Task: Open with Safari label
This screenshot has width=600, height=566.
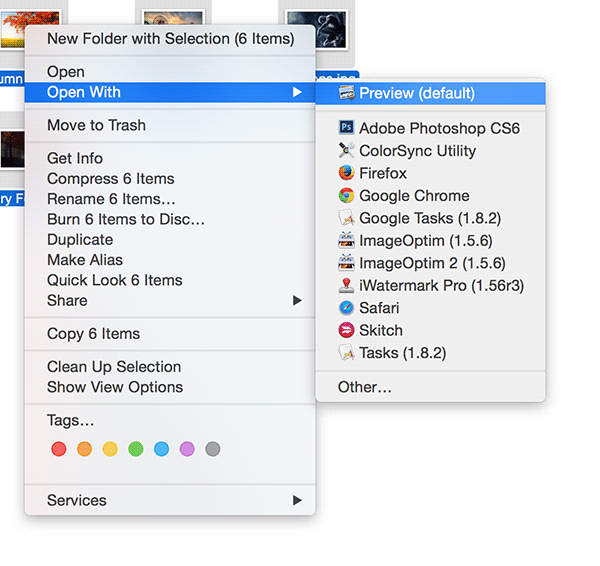Action: [x=379, y=308]
